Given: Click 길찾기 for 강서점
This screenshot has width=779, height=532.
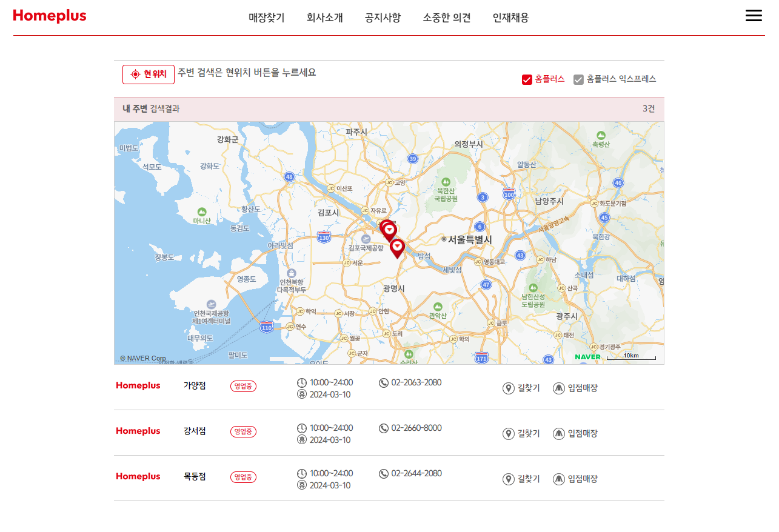Looking at the screenshot, I should [x=529, y=434].
